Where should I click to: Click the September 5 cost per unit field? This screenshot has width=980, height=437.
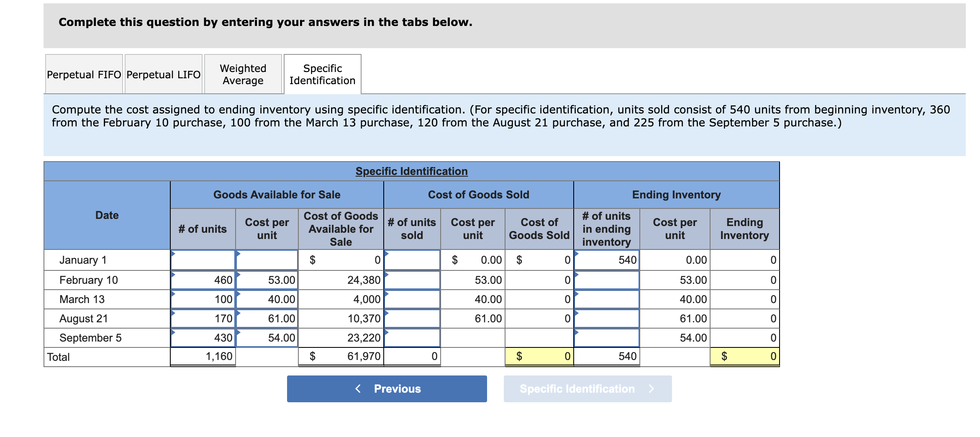click(266, 337)
